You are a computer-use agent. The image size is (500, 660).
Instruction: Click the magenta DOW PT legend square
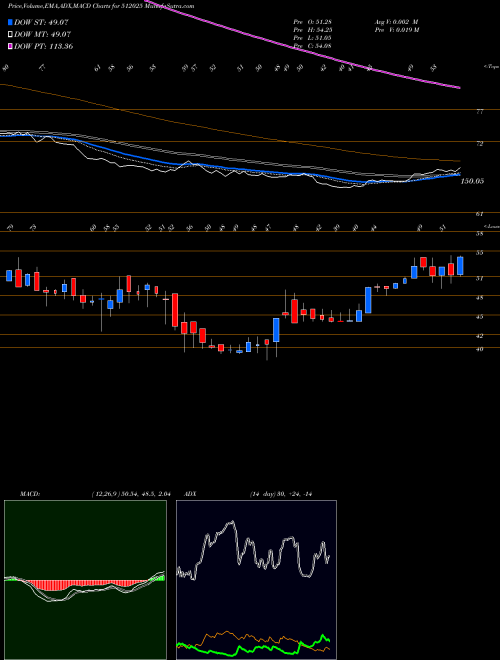[x=11, y=46]
